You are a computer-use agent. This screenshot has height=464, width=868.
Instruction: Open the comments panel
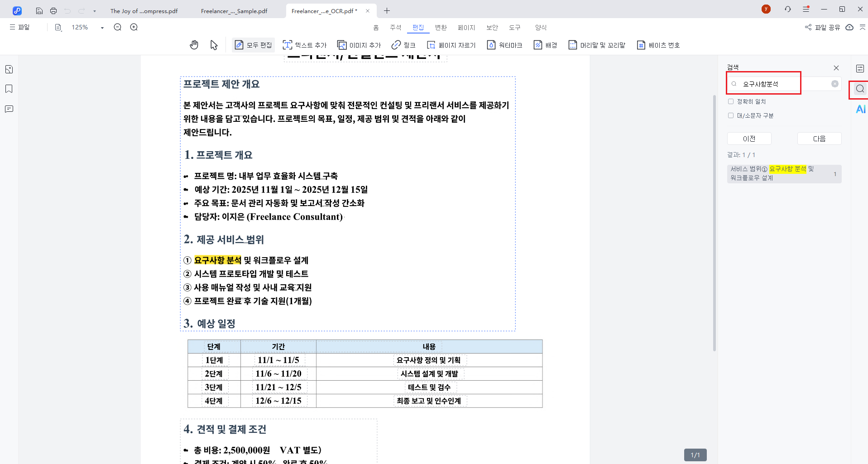tap(9, 109)
